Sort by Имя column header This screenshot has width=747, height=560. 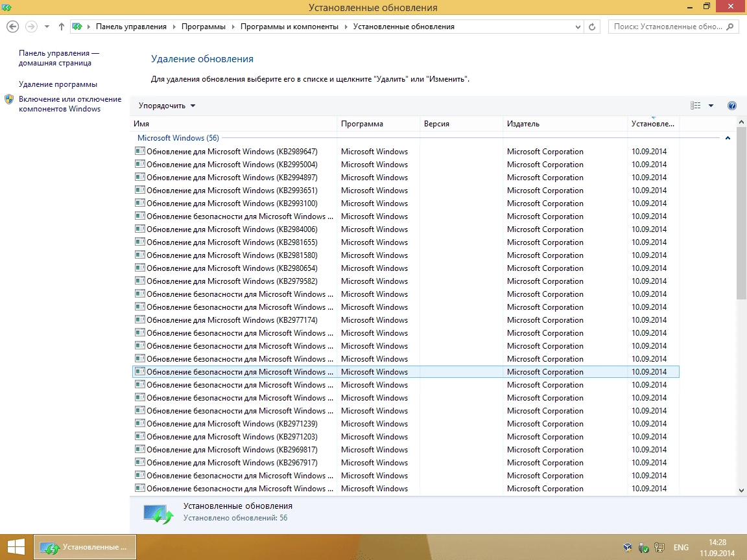pos(233,124)
